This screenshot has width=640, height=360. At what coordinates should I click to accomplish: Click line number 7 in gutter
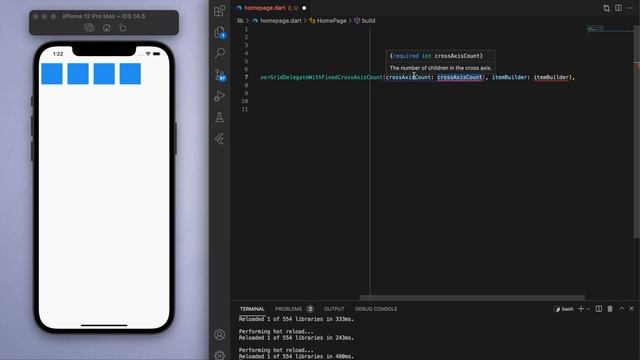pyautogui.click(x=246, y=77)
